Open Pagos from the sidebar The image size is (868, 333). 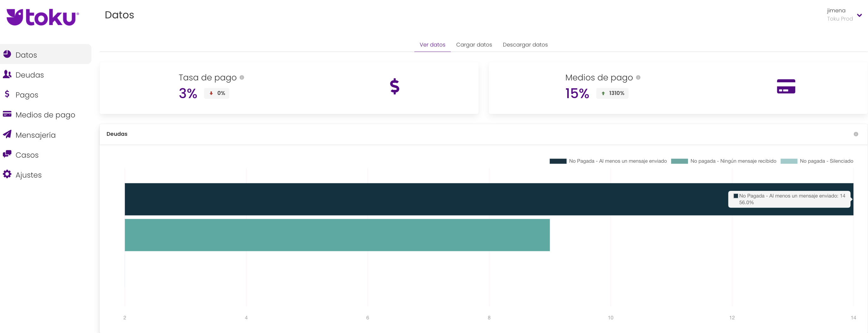coord(46,94)
